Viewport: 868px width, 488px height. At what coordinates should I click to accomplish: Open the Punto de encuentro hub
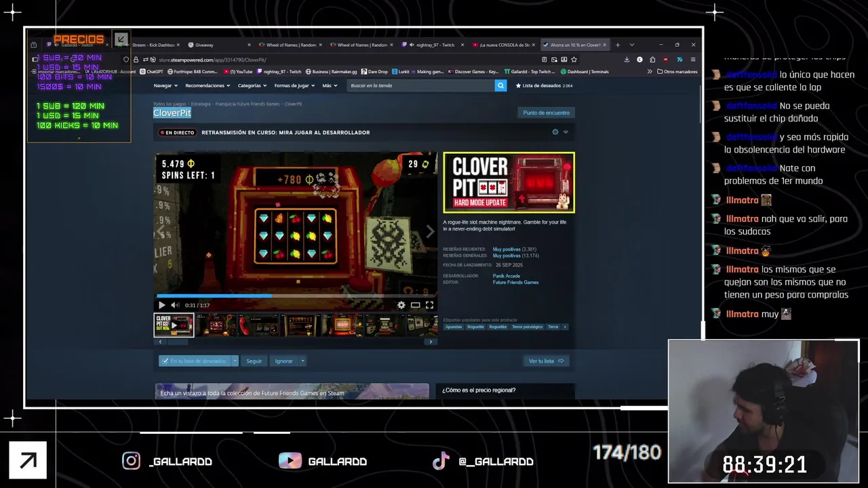pos(546,113)
